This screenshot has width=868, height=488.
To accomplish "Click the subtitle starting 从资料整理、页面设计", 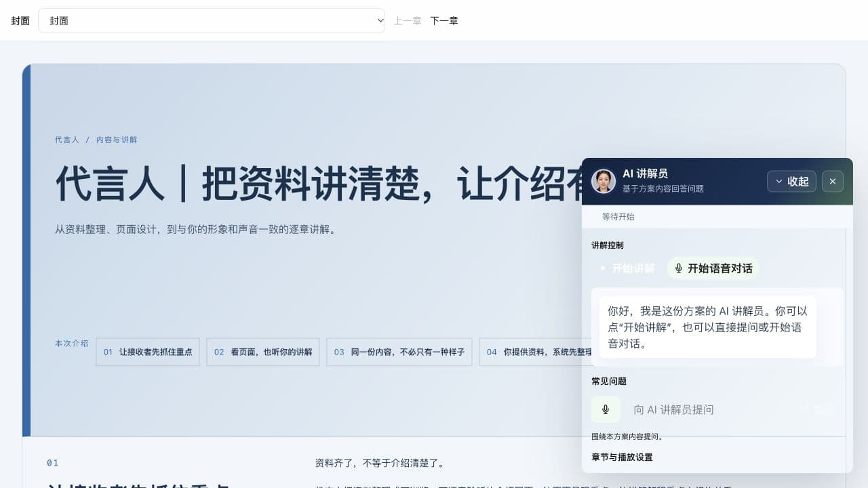I will coord(196,229).
